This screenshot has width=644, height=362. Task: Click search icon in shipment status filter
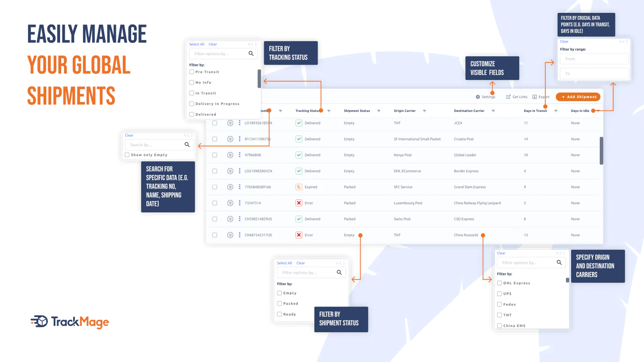tap(339, 273)
